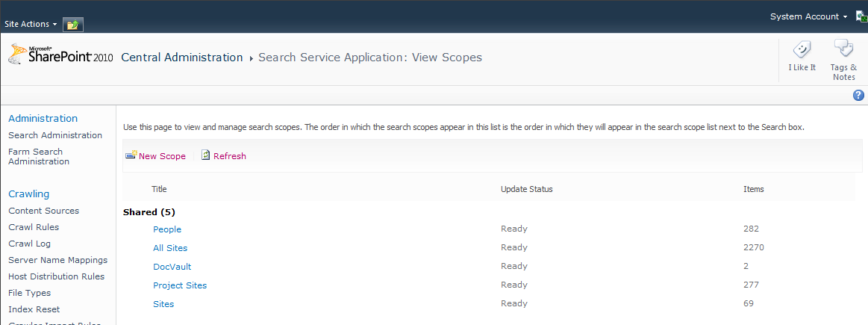The height and width of the screenshot is (325, 868).
Task: Click the 282 item count for People
Action: [751, 229]
